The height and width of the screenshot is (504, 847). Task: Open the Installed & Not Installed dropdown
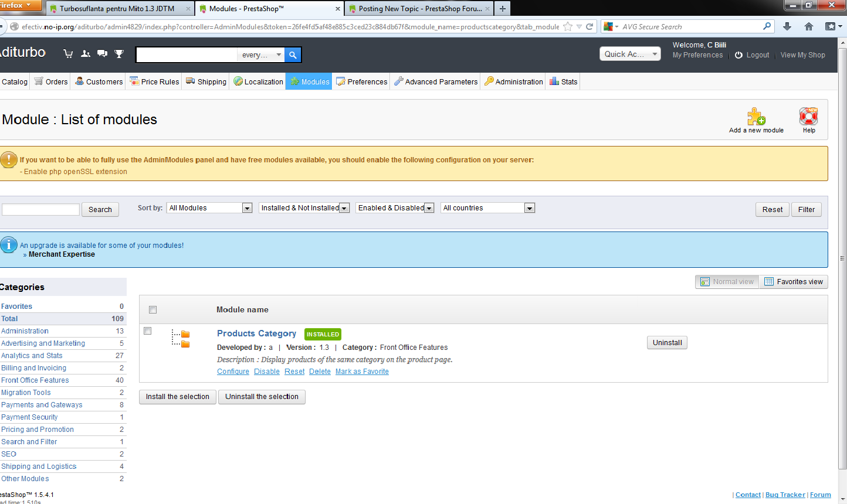coord(304,208)
